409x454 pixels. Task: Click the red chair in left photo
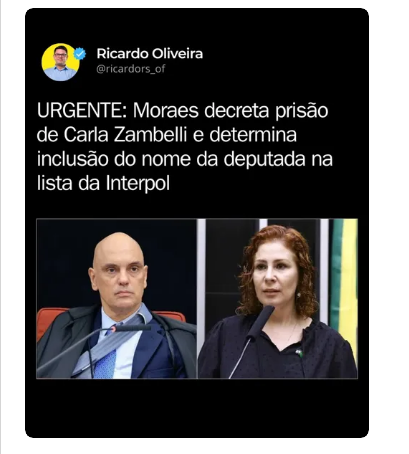click(49, 320)
